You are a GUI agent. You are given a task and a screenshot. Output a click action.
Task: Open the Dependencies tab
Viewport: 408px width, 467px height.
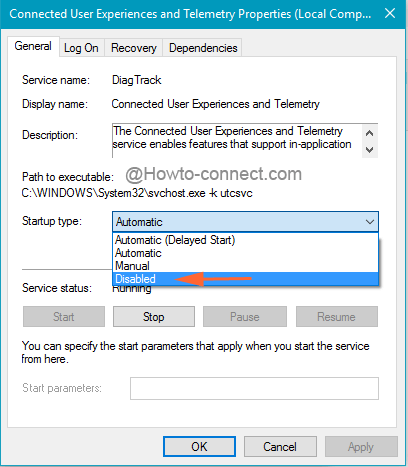pyautogui.click(x=203, y=48)
